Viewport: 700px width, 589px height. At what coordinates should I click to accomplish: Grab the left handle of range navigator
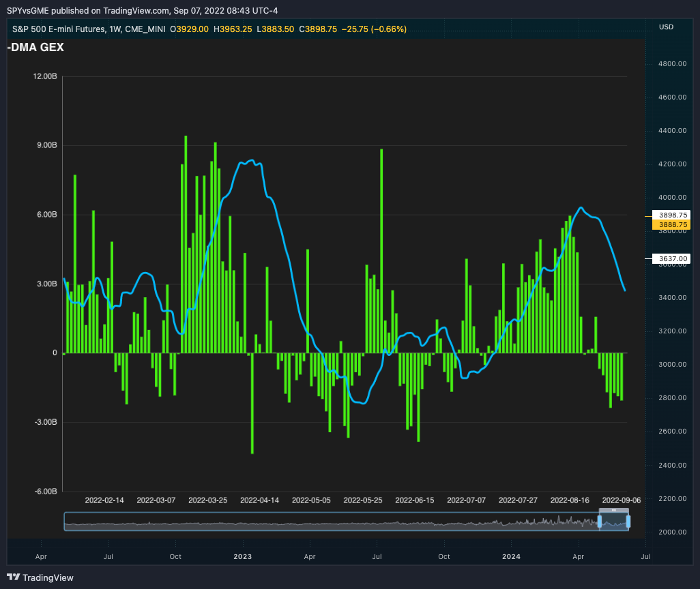[x=600, y=522]
